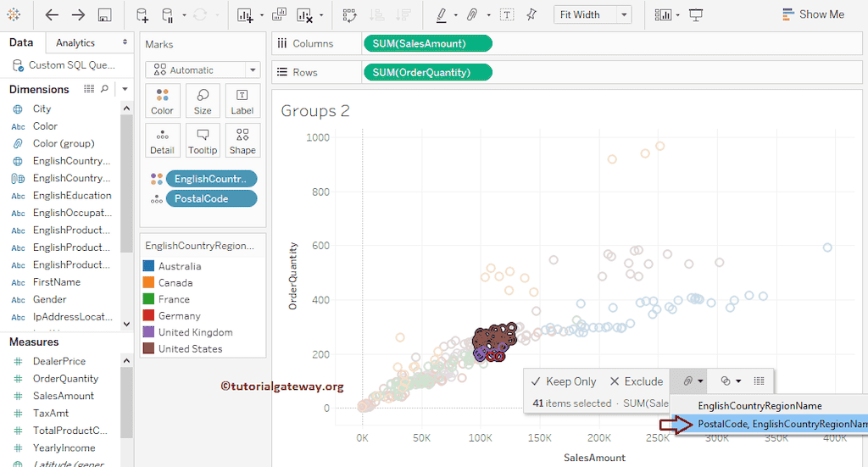Select YearlyIncome measure field

64,448
